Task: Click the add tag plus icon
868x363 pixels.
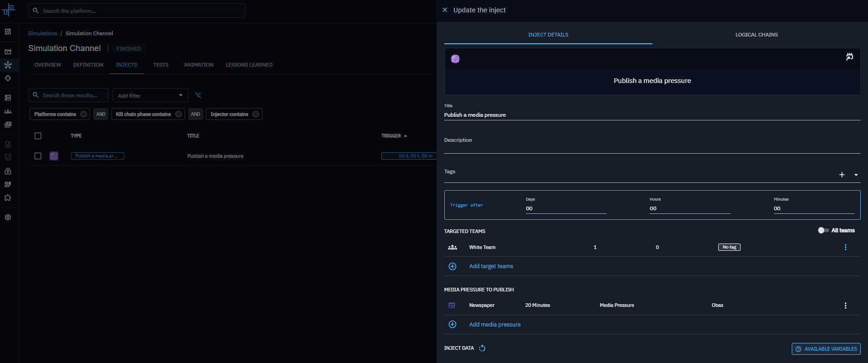Action: point(842,175)
